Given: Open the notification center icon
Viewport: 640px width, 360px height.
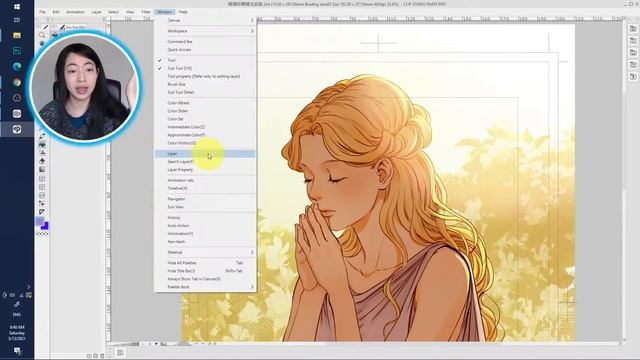Looking at the screenshot, I should click(x=17, y=351).
